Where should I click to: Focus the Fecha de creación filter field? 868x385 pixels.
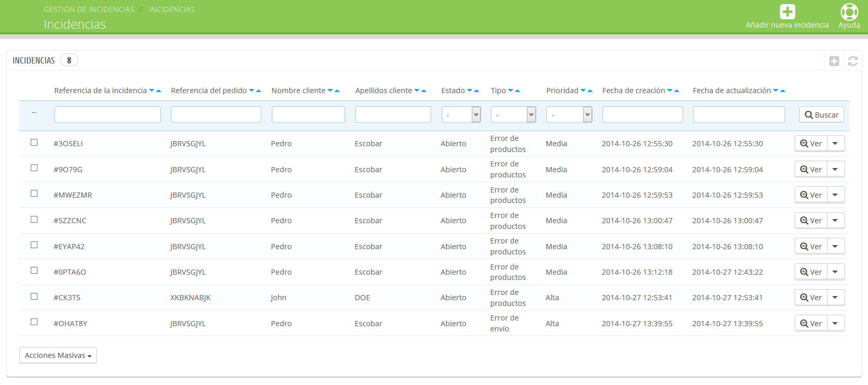[x=643, y=114]
